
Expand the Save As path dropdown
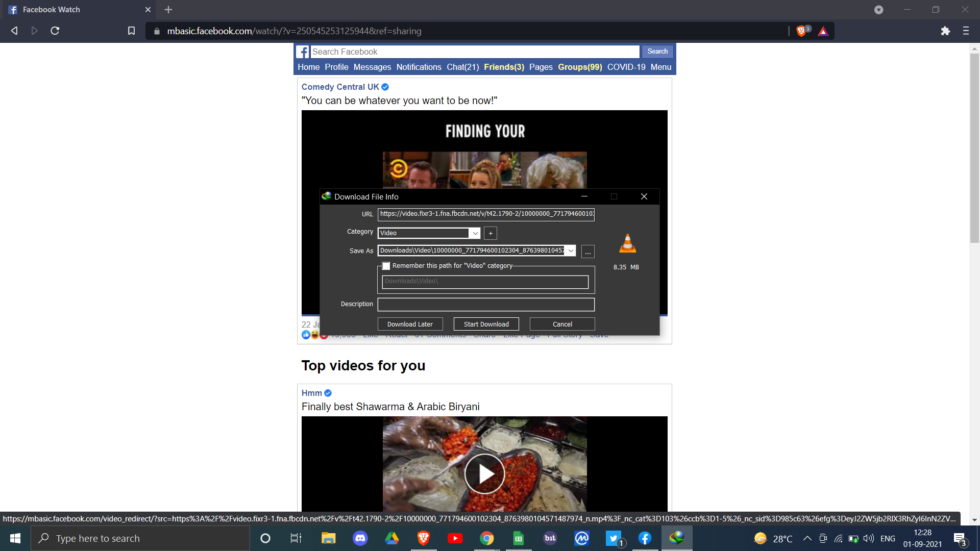point(571,251)
